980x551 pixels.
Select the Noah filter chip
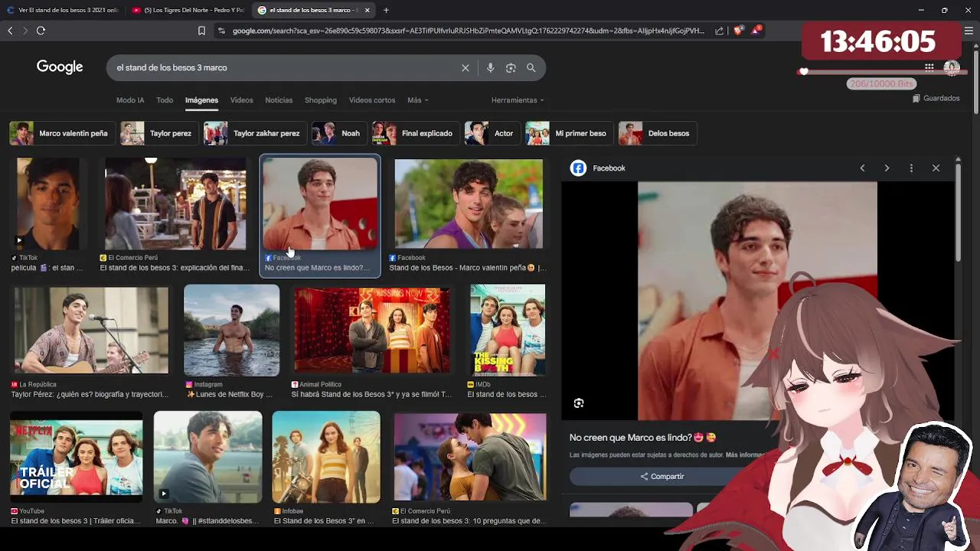coord(338,133)
